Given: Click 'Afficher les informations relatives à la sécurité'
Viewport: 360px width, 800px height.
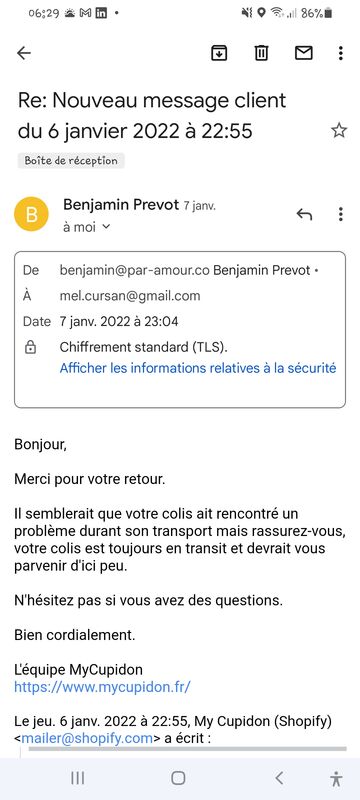Looking at the screenshot, I should 198,368.
